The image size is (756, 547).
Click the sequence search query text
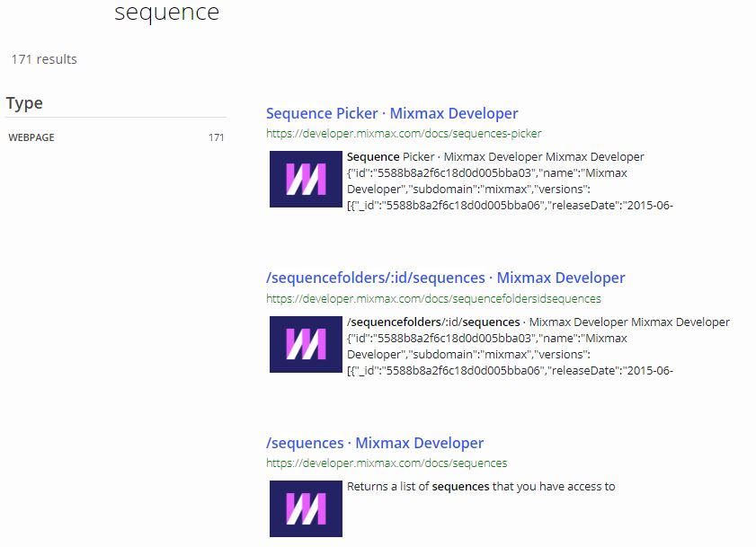tap(165, 13)
